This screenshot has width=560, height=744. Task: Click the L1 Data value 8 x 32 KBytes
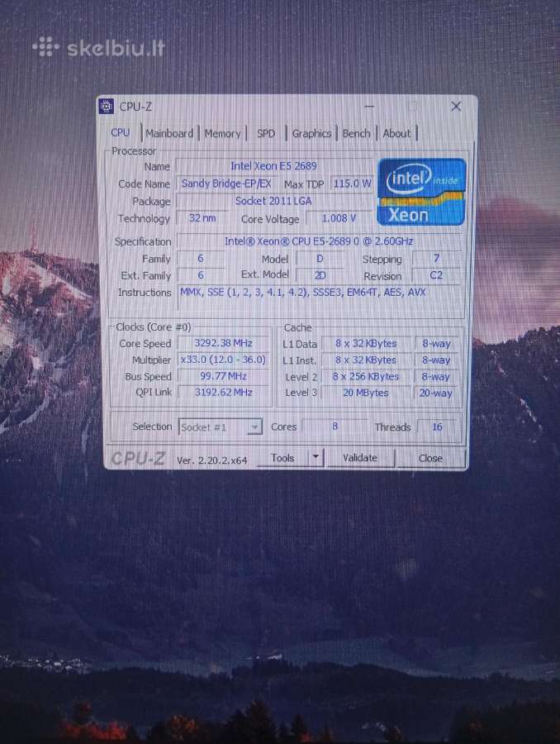click(366, 344)
